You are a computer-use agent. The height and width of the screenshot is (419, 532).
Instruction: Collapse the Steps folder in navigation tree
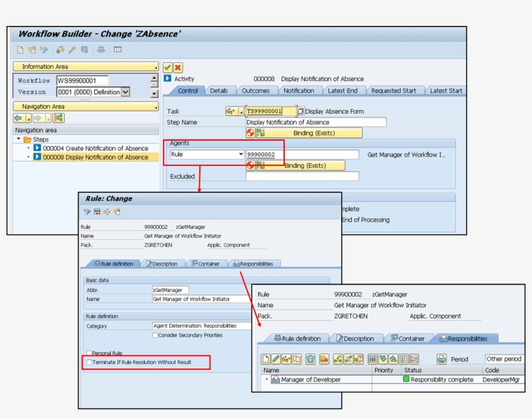click(19, 139)
